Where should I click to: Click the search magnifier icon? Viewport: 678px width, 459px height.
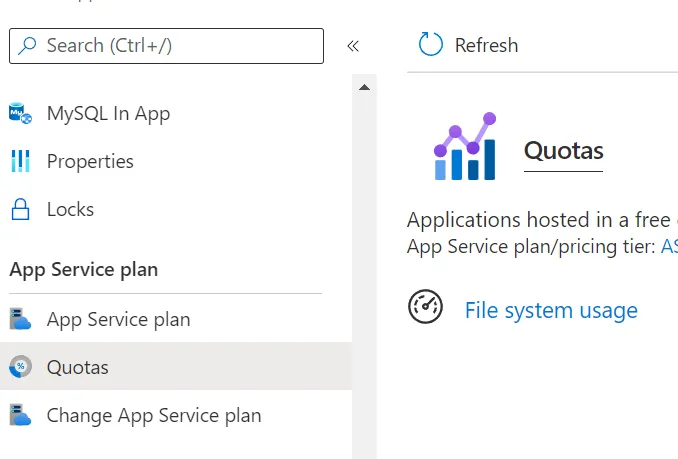28,46
